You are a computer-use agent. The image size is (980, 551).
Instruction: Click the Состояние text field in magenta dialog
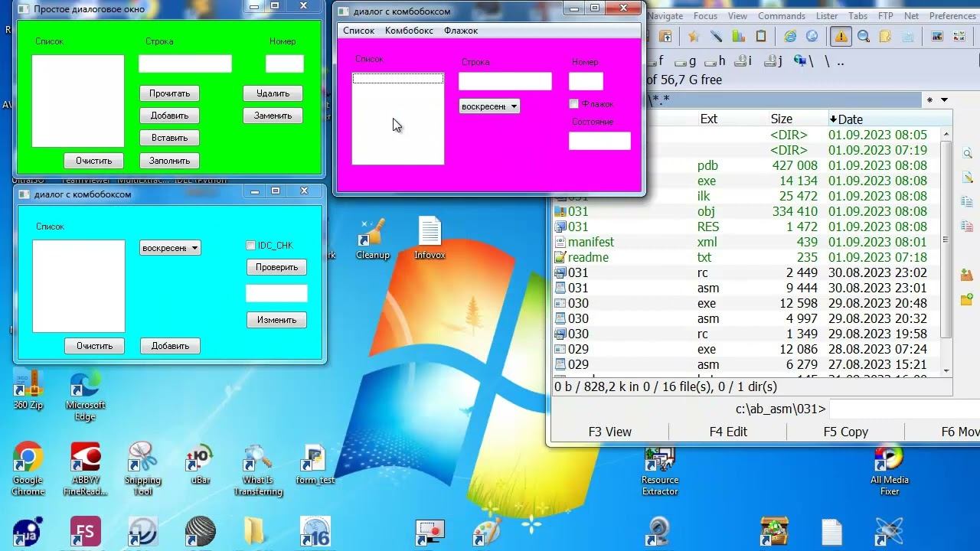click(x=599, y=141)
